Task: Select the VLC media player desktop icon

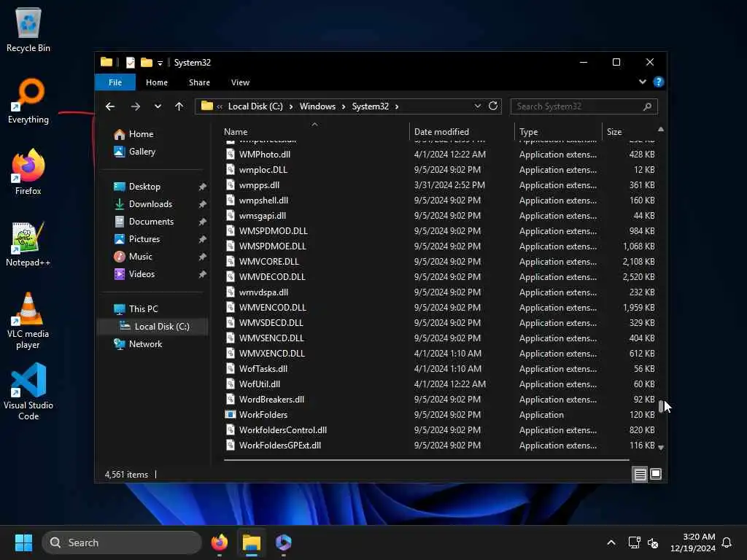Action: (28, 320)
